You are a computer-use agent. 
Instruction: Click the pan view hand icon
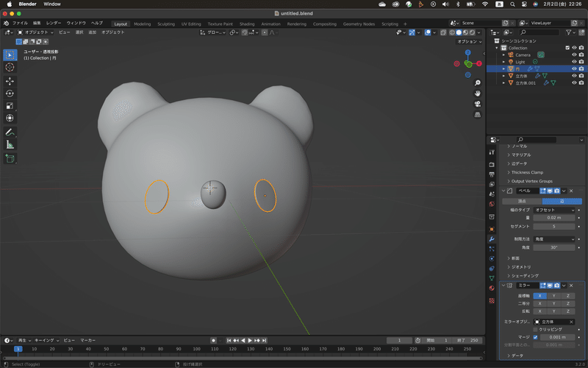477,93
